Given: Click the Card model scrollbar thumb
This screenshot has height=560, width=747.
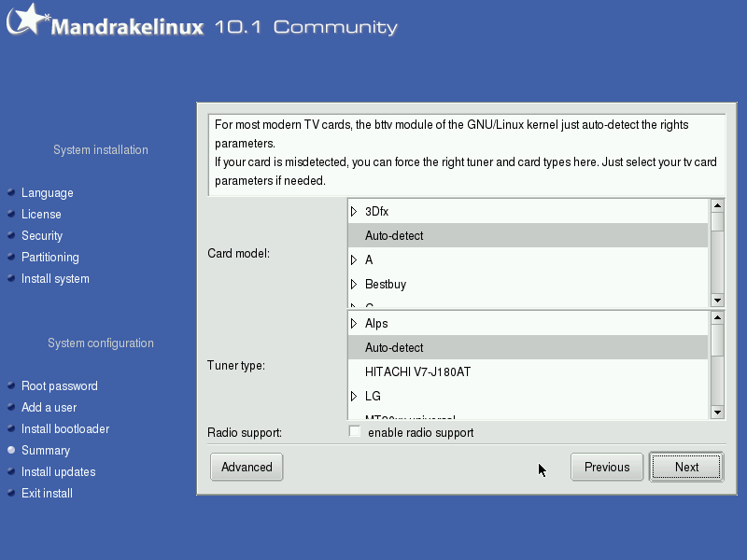Looking at the screenshot, I should (717, 222).
